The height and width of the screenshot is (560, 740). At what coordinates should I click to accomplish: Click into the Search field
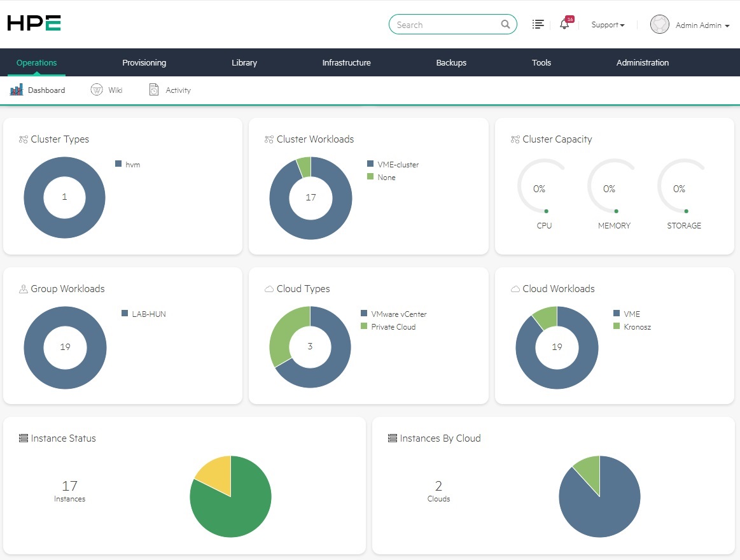445,25
